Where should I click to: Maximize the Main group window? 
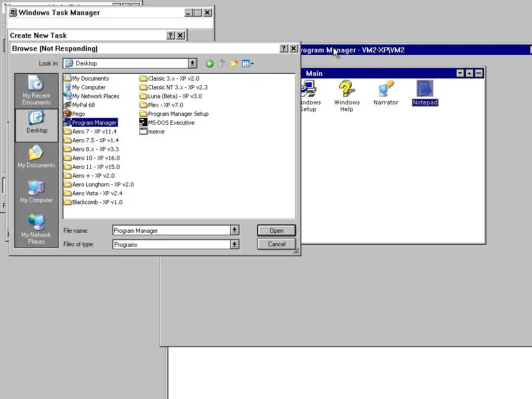point(469,73)
